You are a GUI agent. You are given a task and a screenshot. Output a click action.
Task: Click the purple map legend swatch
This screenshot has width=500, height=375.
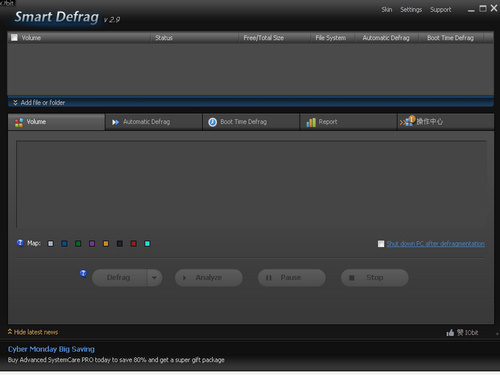(x=92, y=244)
